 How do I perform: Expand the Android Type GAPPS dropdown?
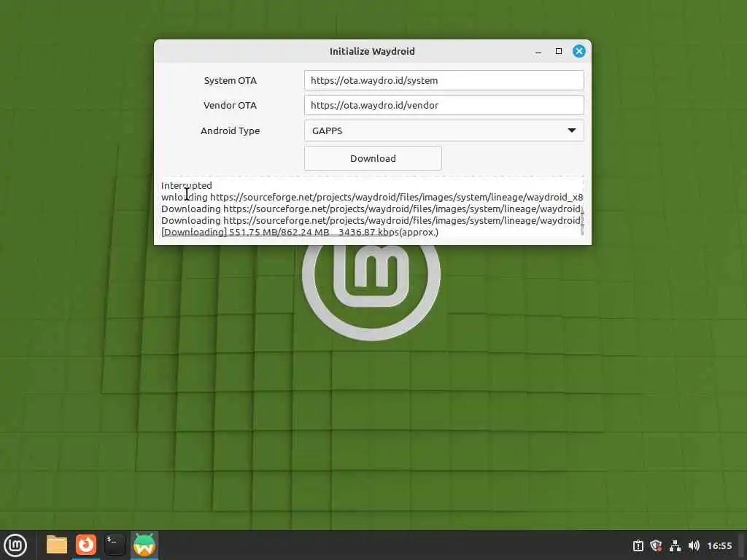[x=444, y=131]
